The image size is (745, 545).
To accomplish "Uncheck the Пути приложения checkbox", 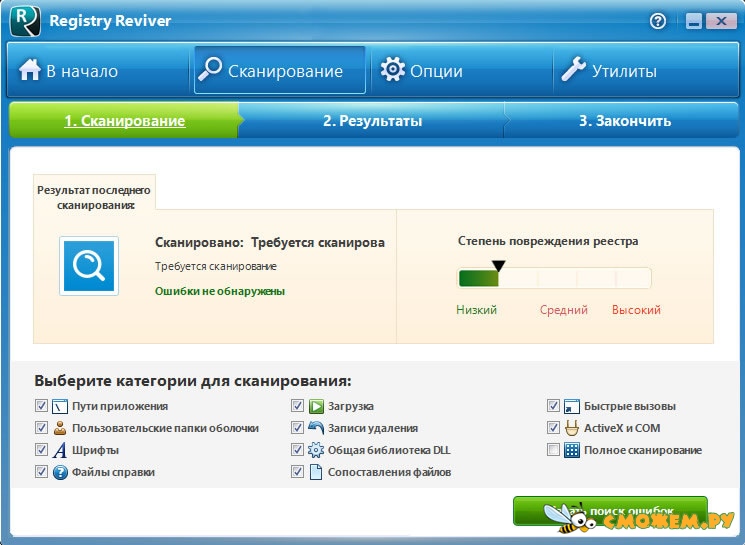I will click(41, 406).
